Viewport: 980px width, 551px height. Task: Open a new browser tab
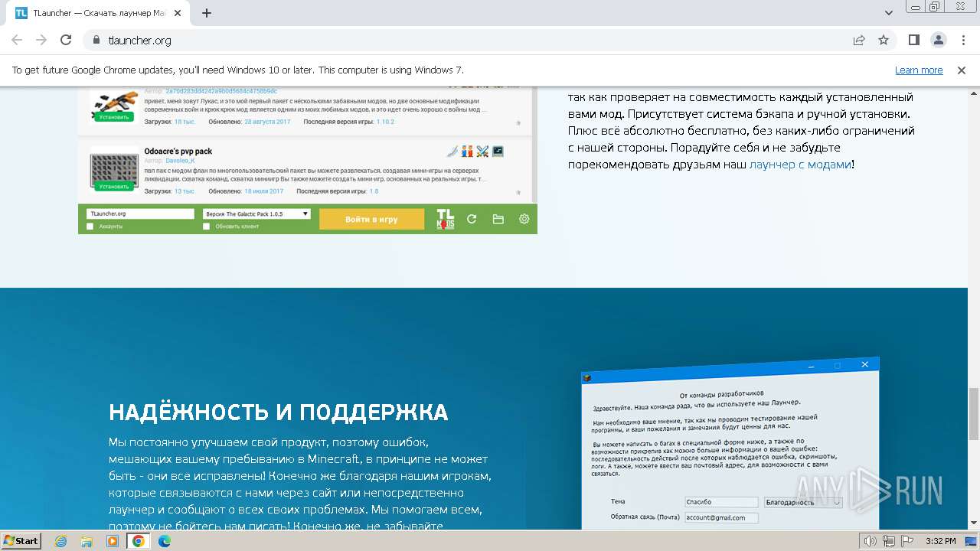click(x=207, y=13)
